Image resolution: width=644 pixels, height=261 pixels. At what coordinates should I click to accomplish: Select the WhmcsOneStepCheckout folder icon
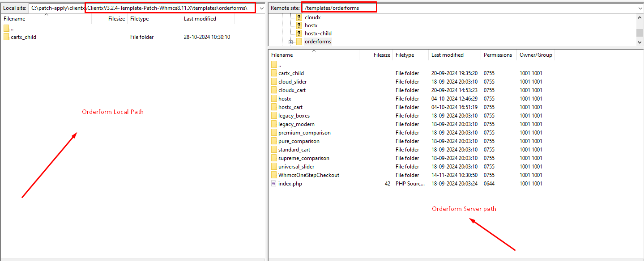(x=274, y=175)
